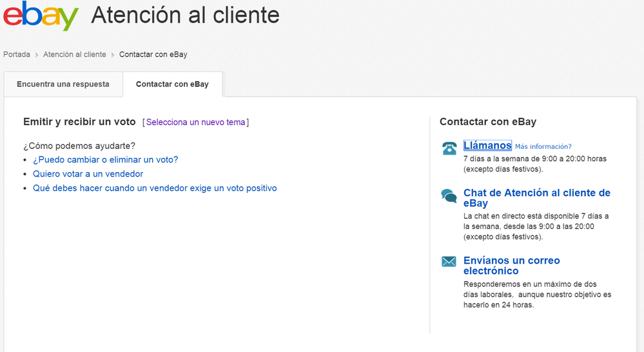Image resolution: width=644 pixels, height=352 pixels.
Task: Click the breadcrumb arrow before Contactar con eBay
Action: tap(113, 55)
